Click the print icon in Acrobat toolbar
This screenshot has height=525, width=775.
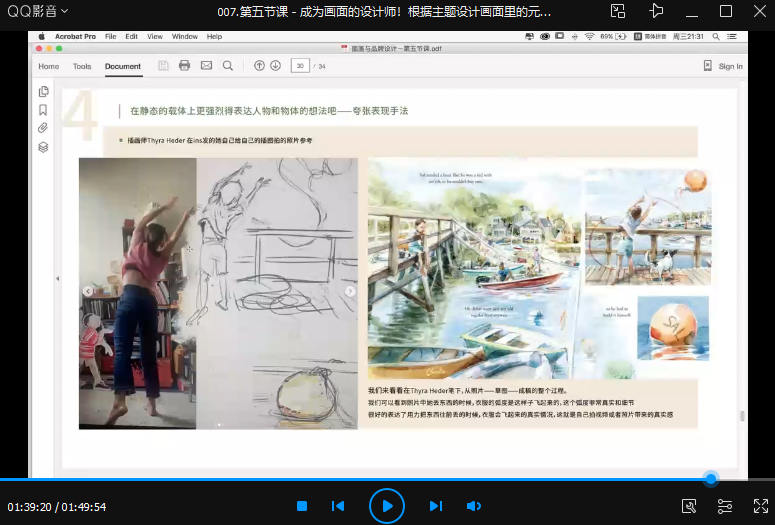point(184,66)
